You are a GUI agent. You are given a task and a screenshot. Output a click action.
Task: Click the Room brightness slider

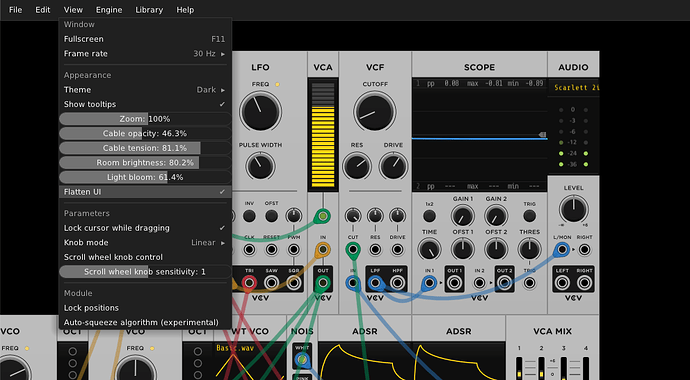pyautogui.click(x=145, y=163)
